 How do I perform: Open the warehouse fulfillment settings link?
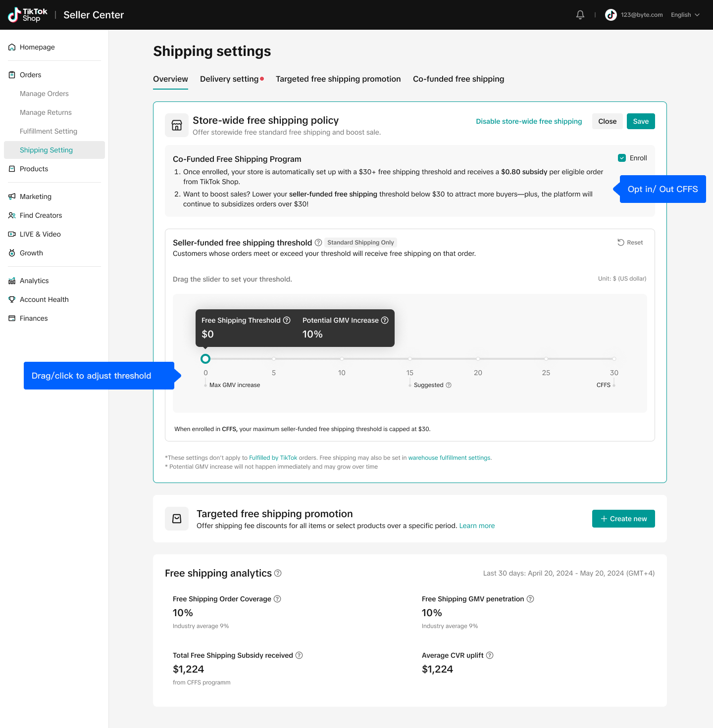[x=449, y=458]
